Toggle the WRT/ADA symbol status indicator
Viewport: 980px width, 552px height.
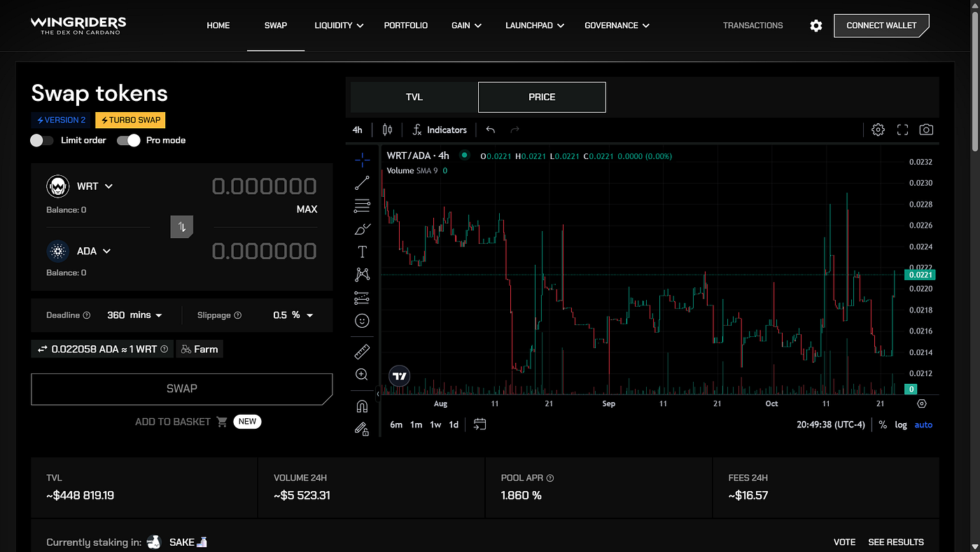click(464, 156)
